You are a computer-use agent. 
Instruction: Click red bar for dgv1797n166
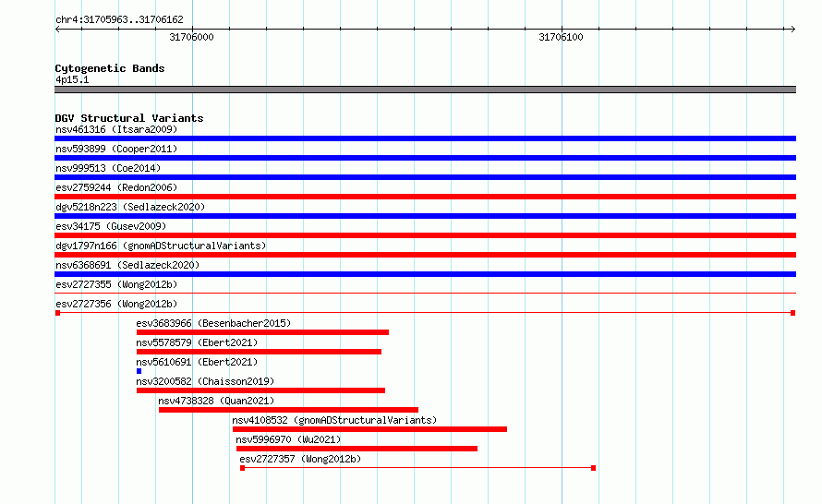(425, 255)
